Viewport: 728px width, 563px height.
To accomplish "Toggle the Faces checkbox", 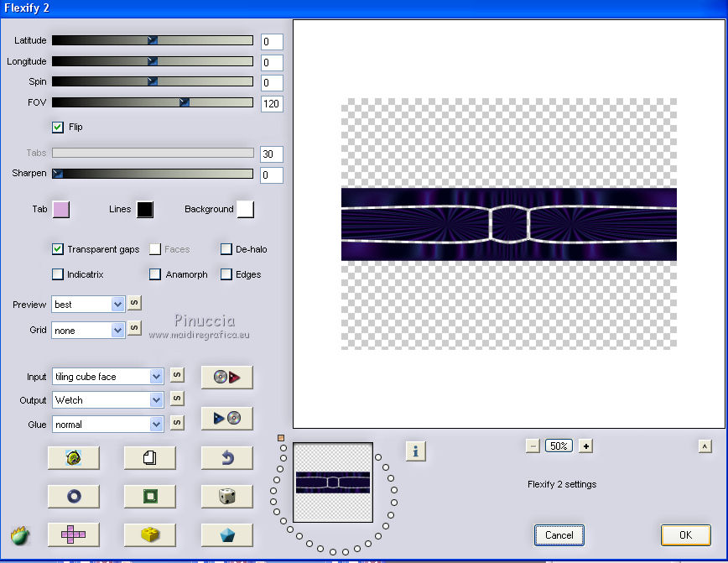I will tap(155, 249).
